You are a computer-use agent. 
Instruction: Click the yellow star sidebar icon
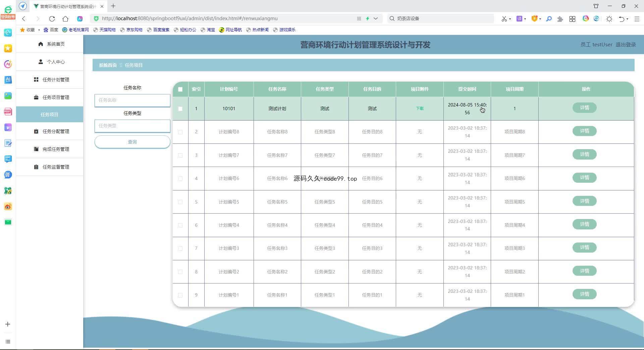click(x=8, y=48)
